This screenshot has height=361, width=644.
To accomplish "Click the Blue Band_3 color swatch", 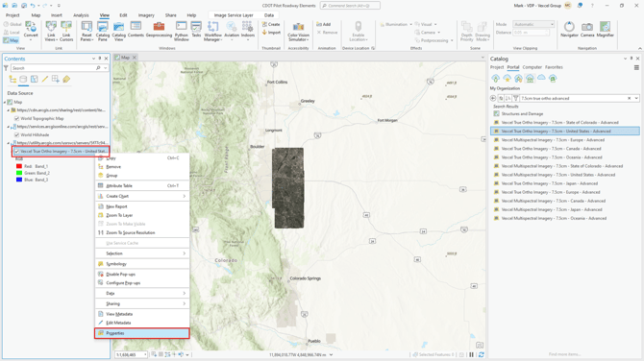I will tap(19, 180).
